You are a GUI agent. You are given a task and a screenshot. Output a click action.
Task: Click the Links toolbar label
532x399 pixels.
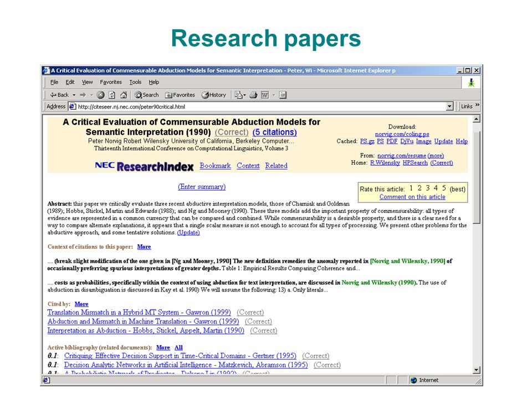467,106
